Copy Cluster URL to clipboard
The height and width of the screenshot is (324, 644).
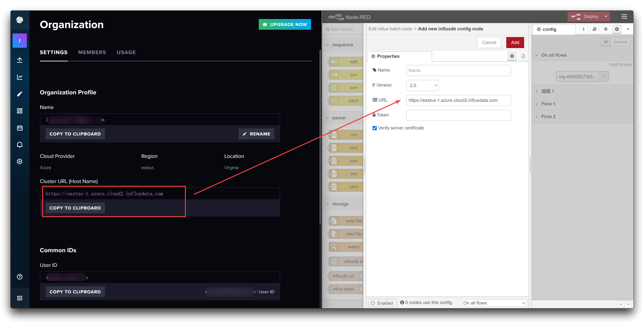[x=75, y=208]
